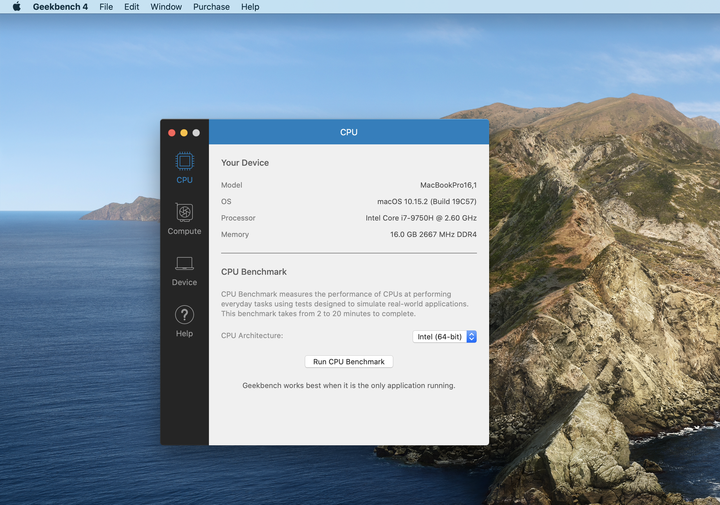Image resolution: width=720 pixels, height=505 pixels.
Task: Click the Model label
Action: pos(231,185)
